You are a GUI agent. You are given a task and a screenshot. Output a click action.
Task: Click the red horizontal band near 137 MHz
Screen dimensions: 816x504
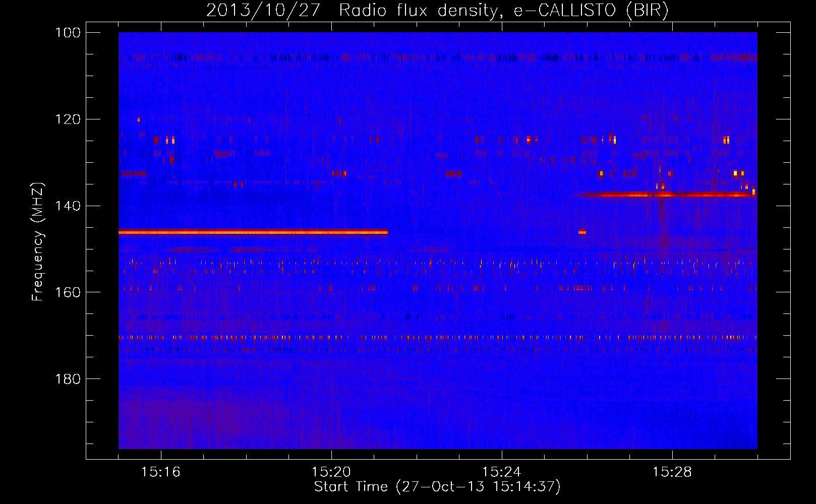click(668, 195)
